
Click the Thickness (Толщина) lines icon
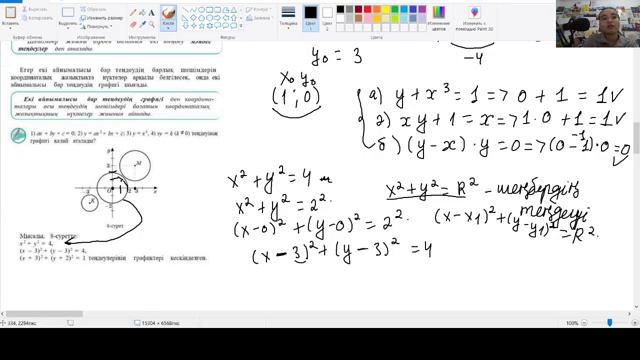(x=288, y=13)
